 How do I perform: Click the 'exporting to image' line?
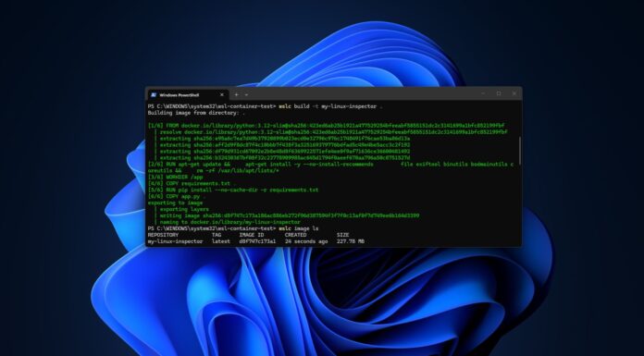(x=176, y=203)
